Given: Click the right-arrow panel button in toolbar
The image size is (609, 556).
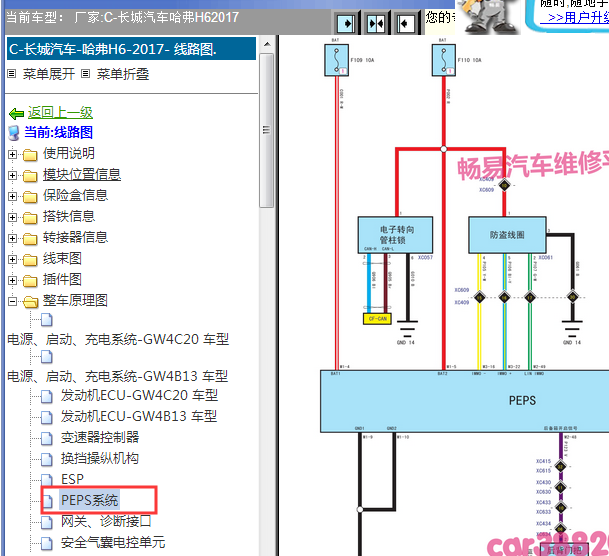Looking at the screenshot, I should tap(346, 23).
